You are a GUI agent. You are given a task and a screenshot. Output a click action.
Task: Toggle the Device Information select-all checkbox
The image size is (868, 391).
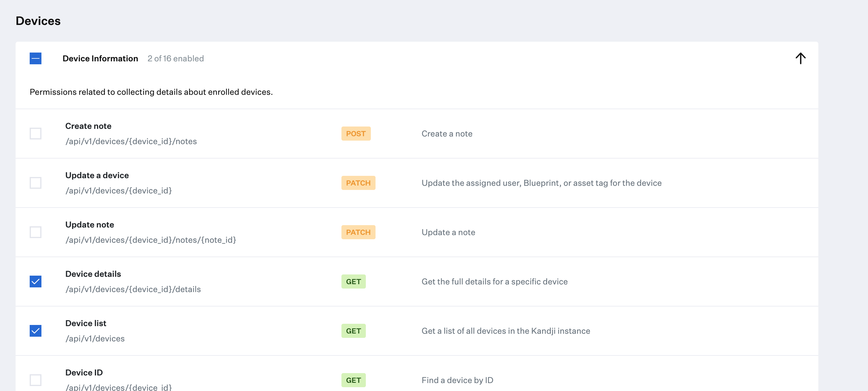(35, 58)
